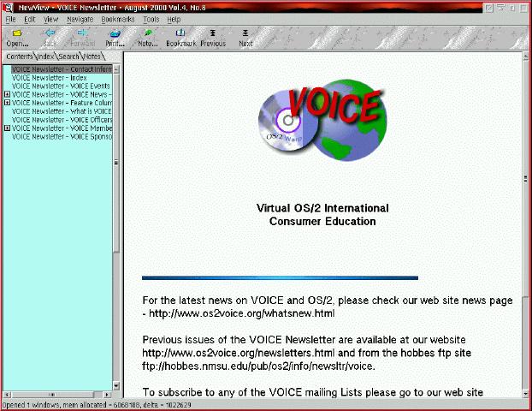Switch to the Contents tab
This screenshot has width=532, height=411.
click(20, 57)
